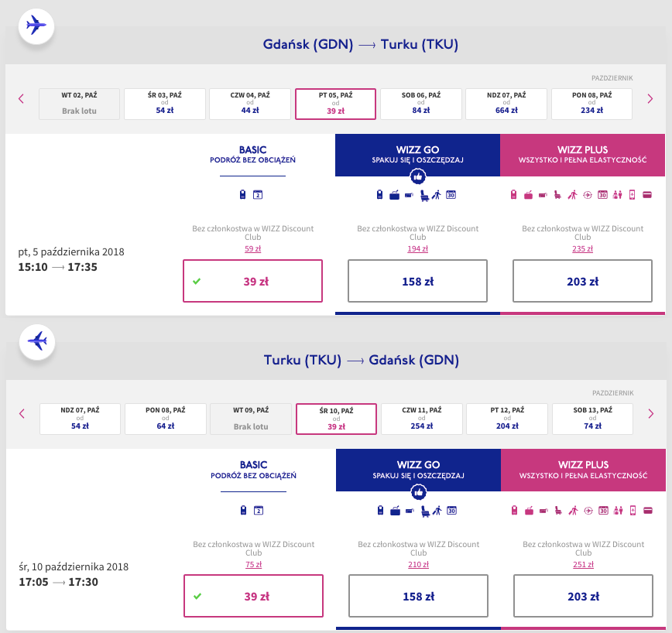Choose WT 09 PAŹ return date with no flight
The height and width of the screenshot is (633, 672).
coord(251,419)
